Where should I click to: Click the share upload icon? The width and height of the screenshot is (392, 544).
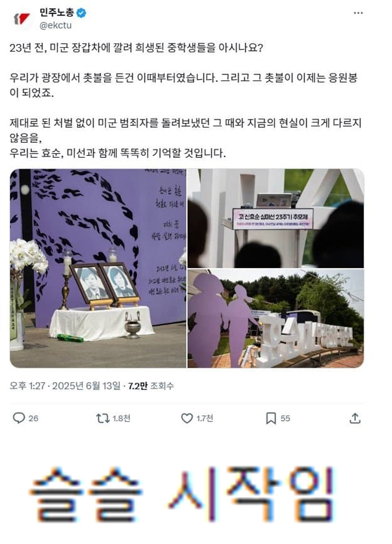[x=355, y=418]
